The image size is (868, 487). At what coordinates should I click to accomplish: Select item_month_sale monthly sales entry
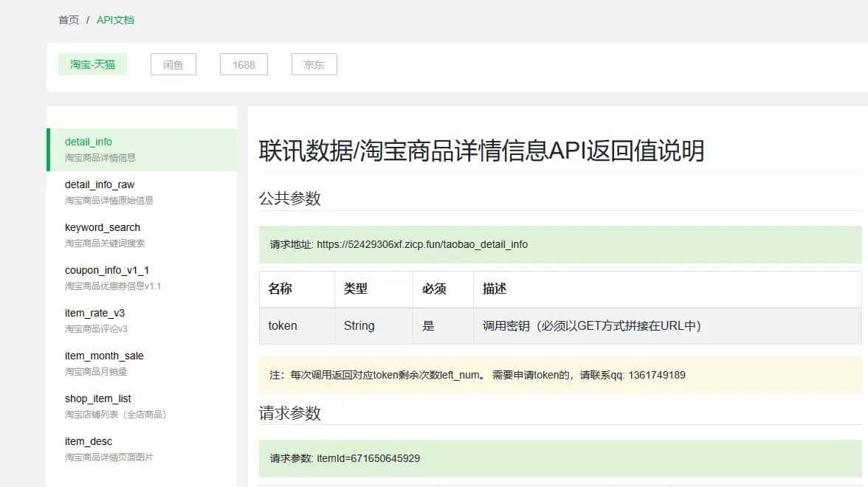pos(105,356)
